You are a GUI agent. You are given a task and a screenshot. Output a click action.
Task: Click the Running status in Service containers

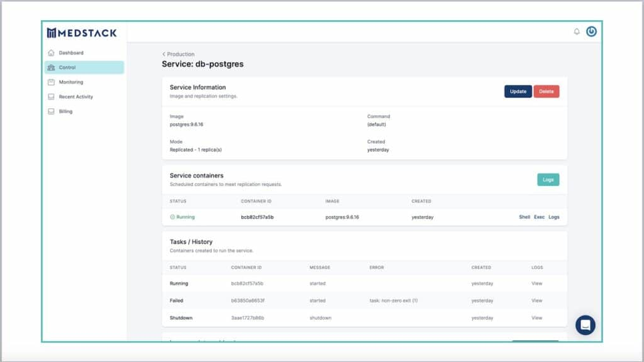click(186, 217)
